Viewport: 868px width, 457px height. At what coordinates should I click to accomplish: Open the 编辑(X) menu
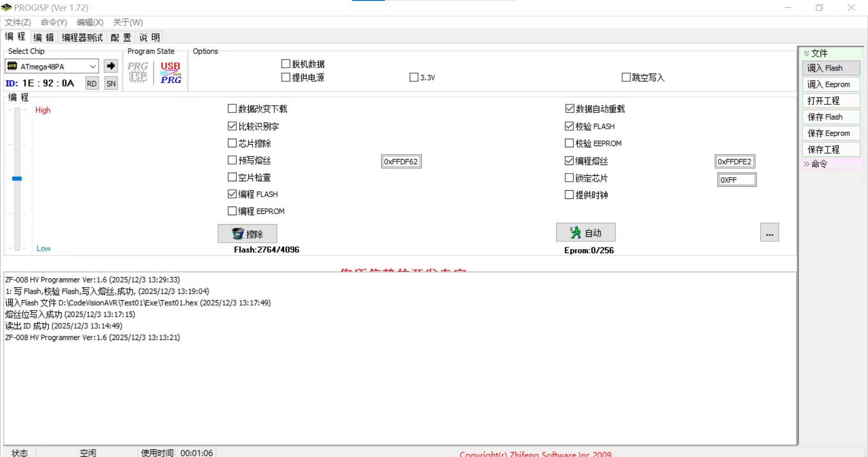coord(90,23)
